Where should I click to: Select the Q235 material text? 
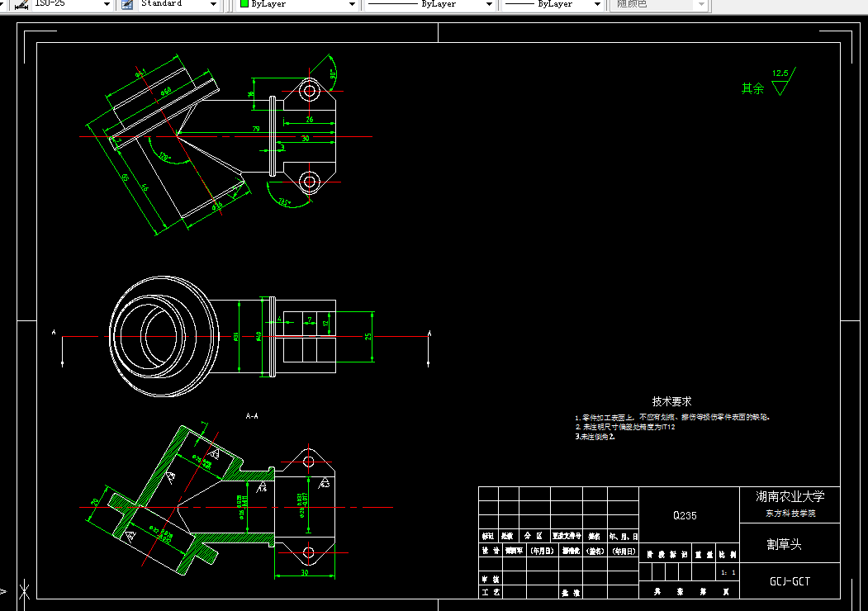pos(685,515)
